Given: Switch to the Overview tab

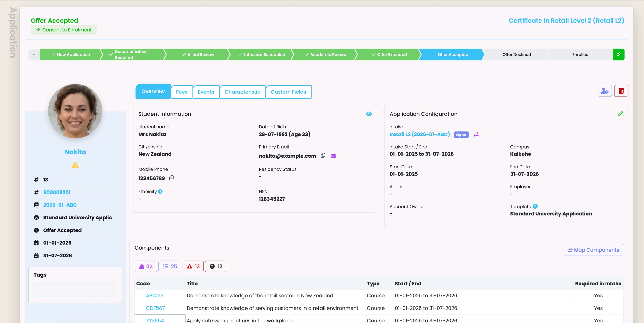Looking at the screenshot, I should tap(153, 91).
